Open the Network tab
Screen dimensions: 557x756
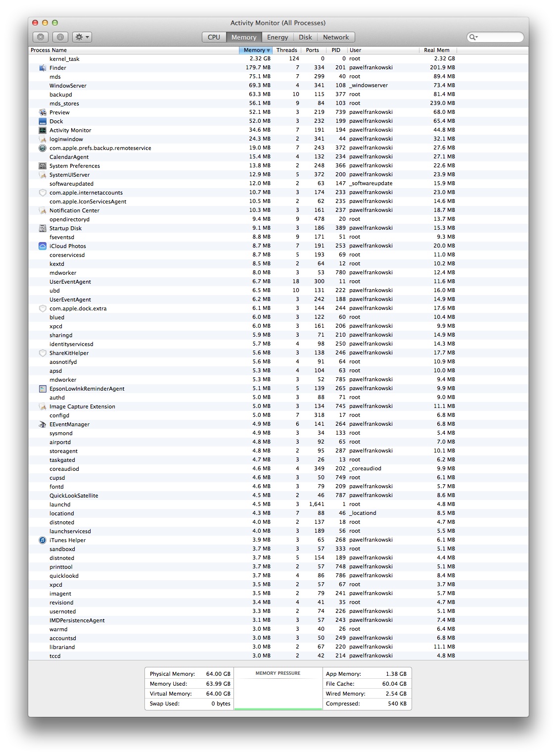336,37
